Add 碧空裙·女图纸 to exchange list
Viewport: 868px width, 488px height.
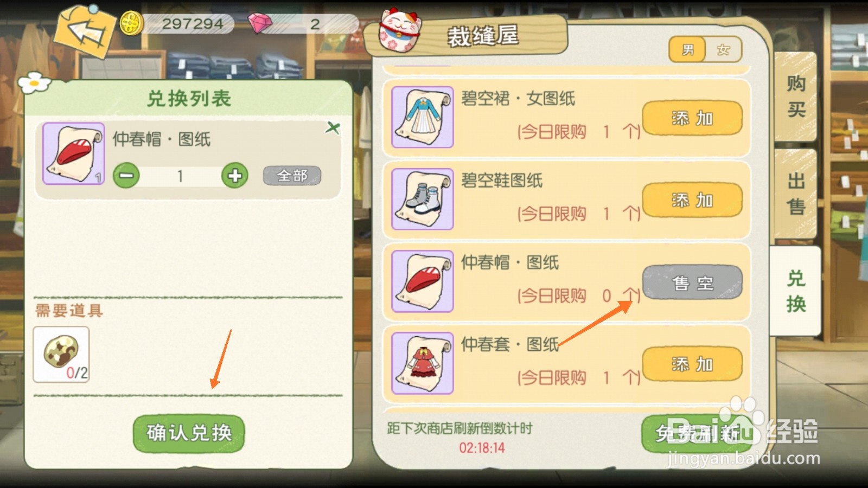tap(692, 118)
